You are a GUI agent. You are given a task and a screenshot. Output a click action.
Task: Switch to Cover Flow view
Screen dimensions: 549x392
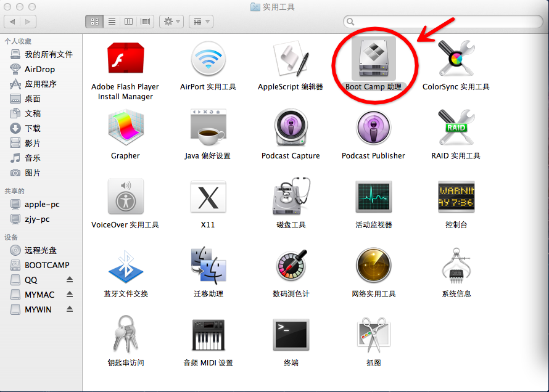click(x=146, y=22)
